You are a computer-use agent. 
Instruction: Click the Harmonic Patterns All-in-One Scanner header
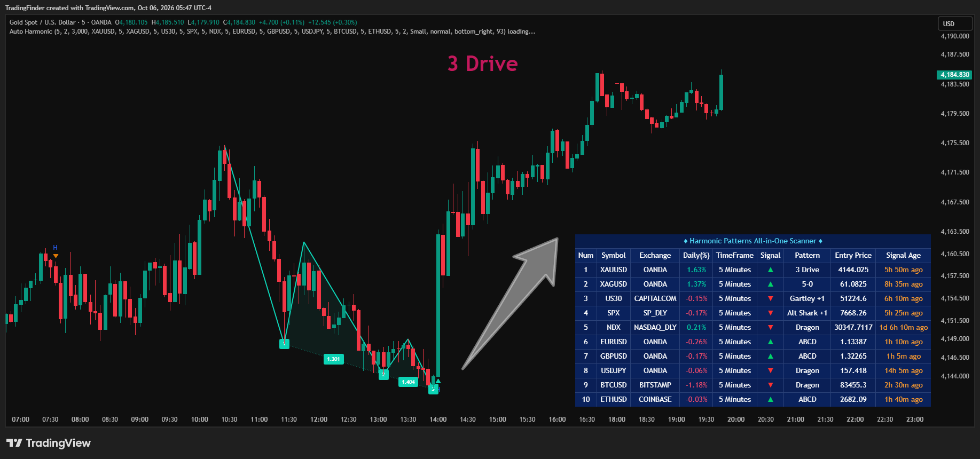(753, 241)
